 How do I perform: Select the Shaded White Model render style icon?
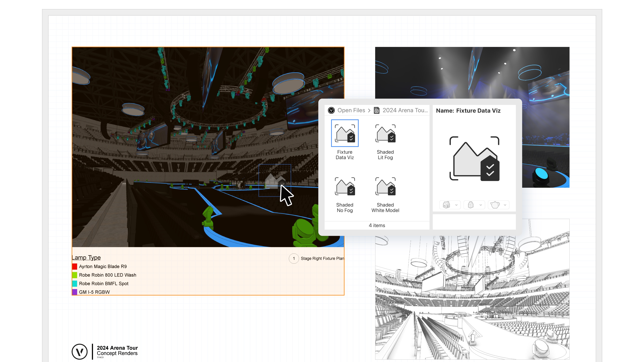[x=385, y=186]
